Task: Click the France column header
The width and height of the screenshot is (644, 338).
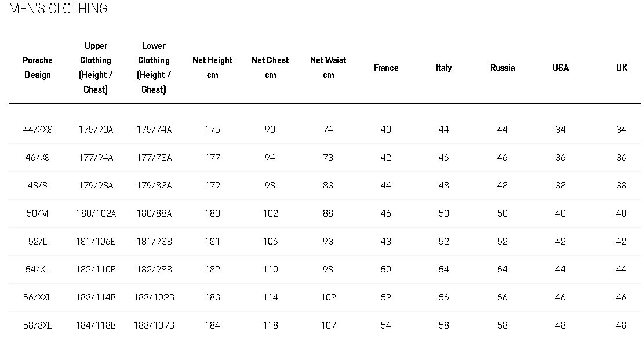Action: click(x=386, y=67)
